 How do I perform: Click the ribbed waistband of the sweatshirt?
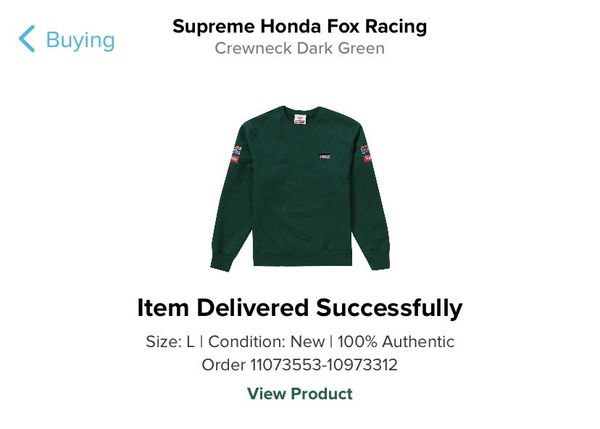[x=302, y=257]
